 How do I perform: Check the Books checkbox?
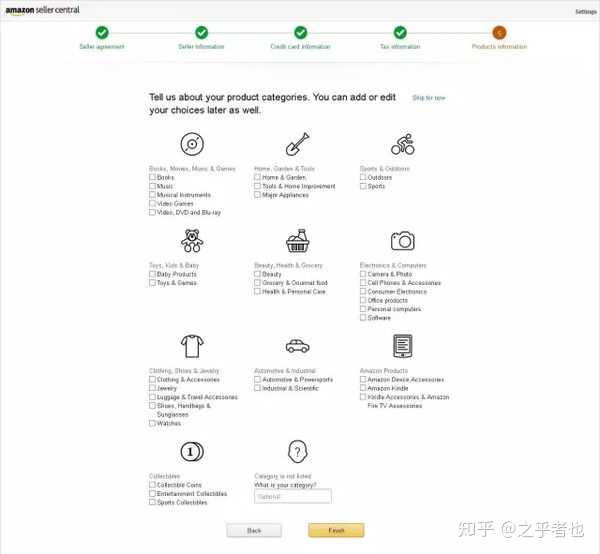[152, 177]
